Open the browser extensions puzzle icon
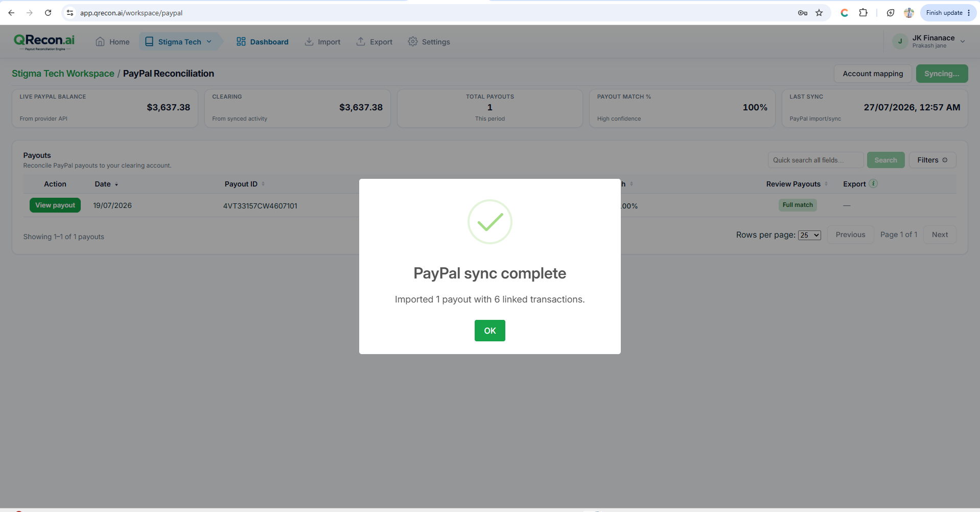Screen dimensions: 980x512 (863, 13)
